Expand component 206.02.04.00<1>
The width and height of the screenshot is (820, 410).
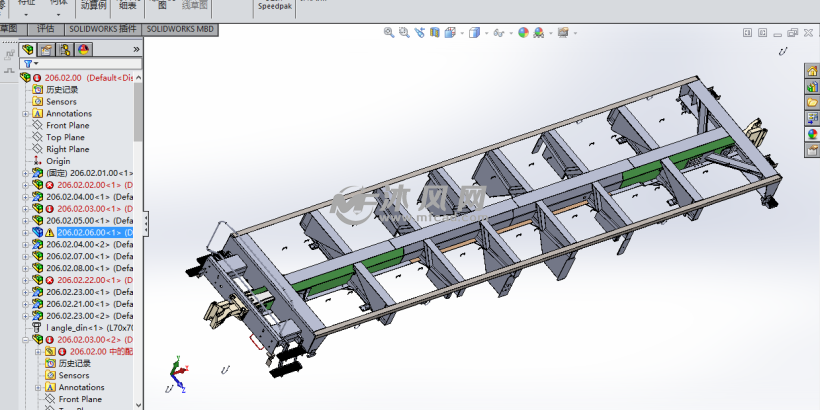click(x=26, y=197)
